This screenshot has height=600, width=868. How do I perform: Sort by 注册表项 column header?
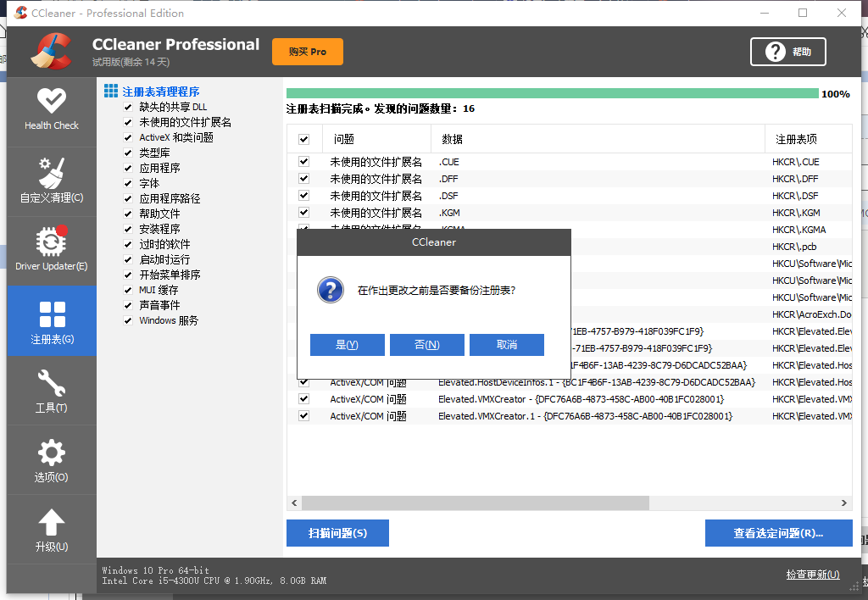coord(808,139)
